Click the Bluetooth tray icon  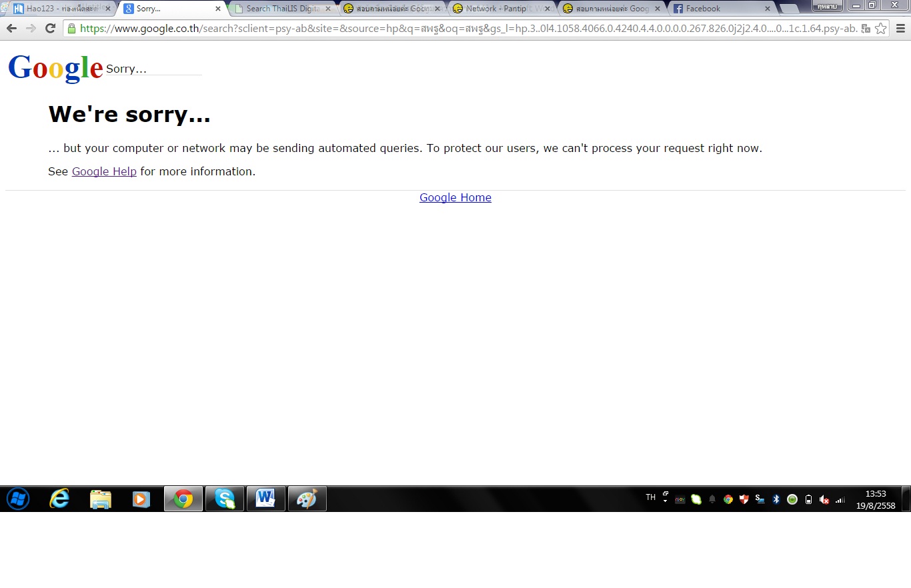coord(776,499)
